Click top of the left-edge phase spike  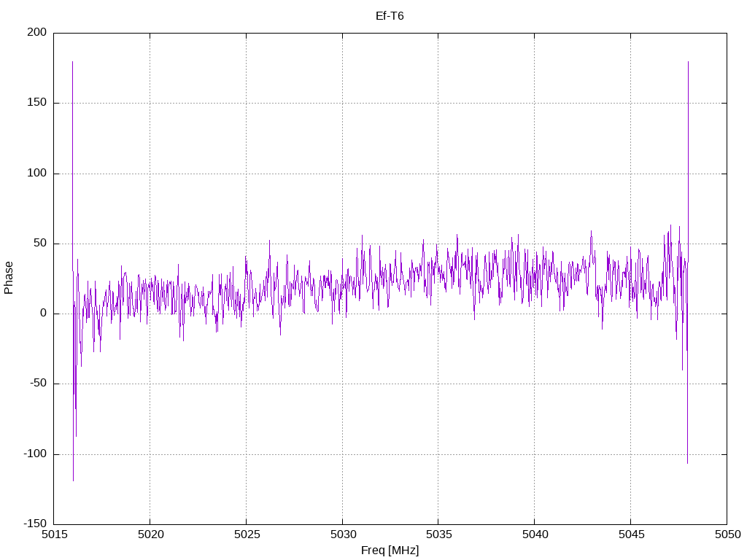coord(72,62)
